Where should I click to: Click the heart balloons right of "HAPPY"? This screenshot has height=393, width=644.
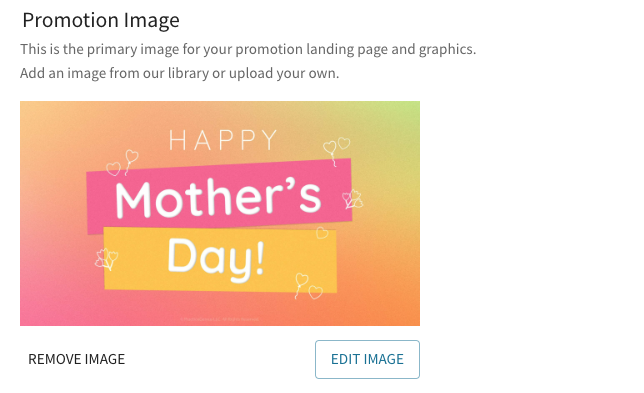click(336, 151)
